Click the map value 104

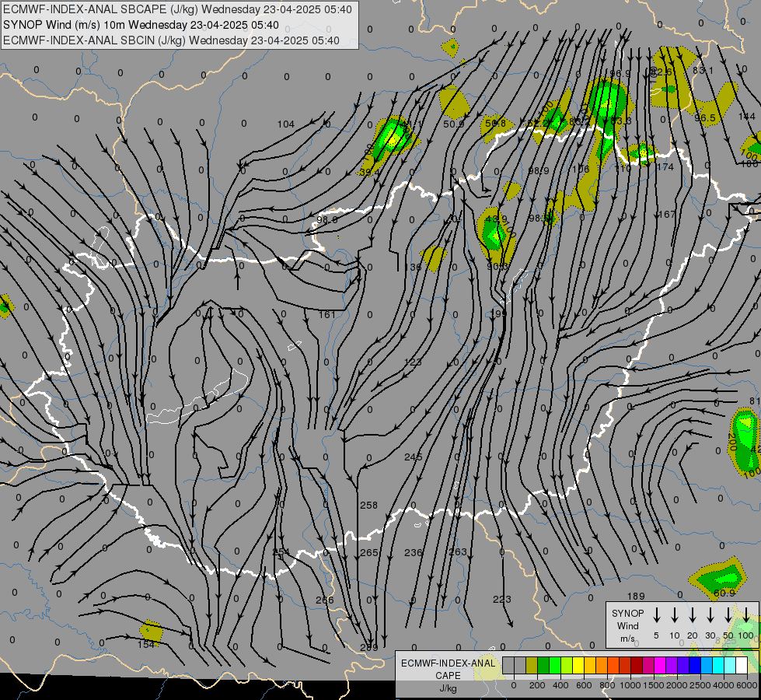286,124
